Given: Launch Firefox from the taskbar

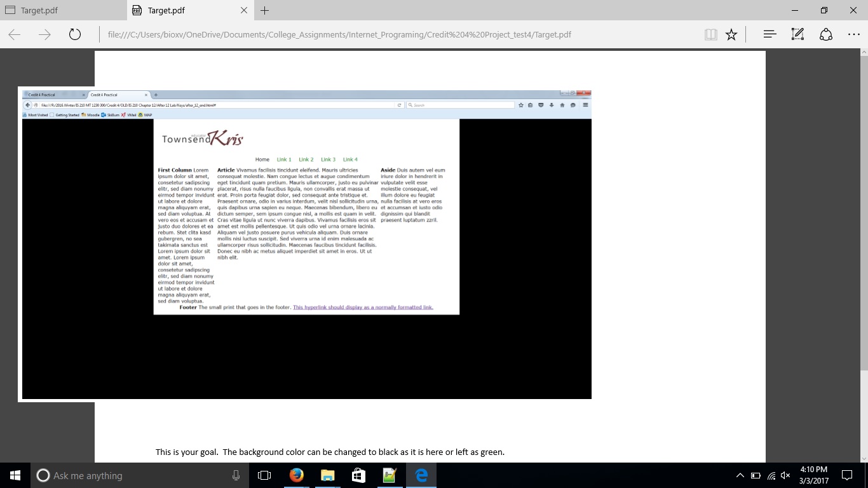Looking at the screenshot, I should pyautogui.click(x=296, y=475).
